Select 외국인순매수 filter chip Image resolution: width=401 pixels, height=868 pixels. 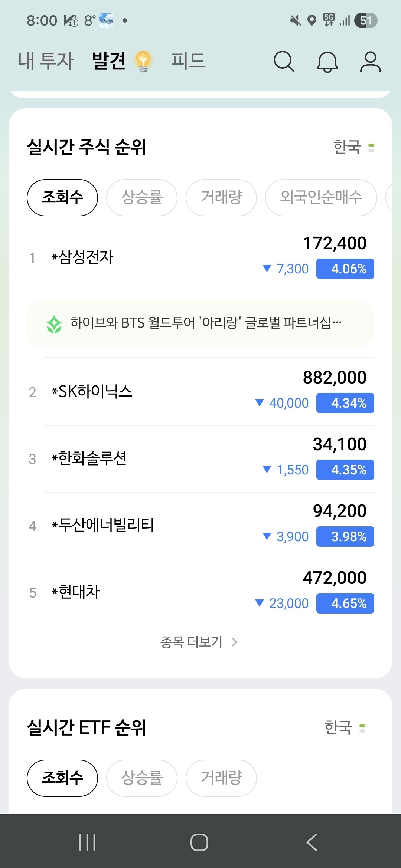[321, 197]
